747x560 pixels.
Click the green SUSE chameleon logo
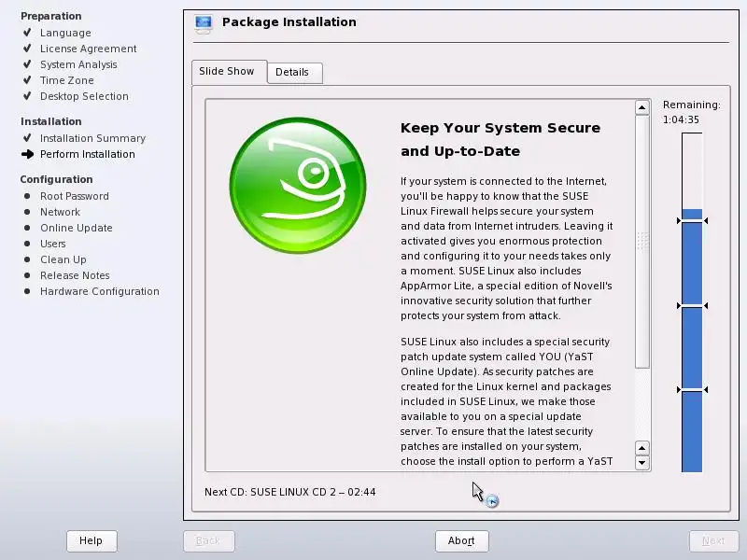point(298,185)
